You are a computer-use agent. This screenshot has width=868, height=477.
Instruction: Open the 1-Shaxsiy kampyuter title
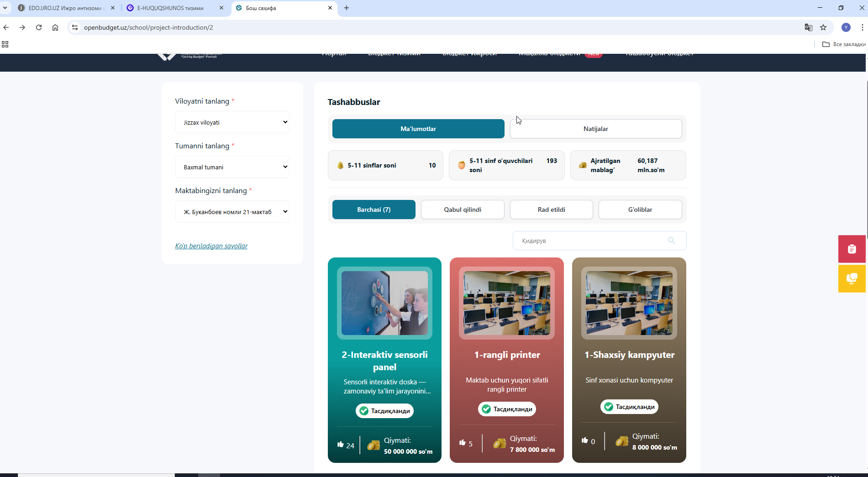click(x=629, y=355)
